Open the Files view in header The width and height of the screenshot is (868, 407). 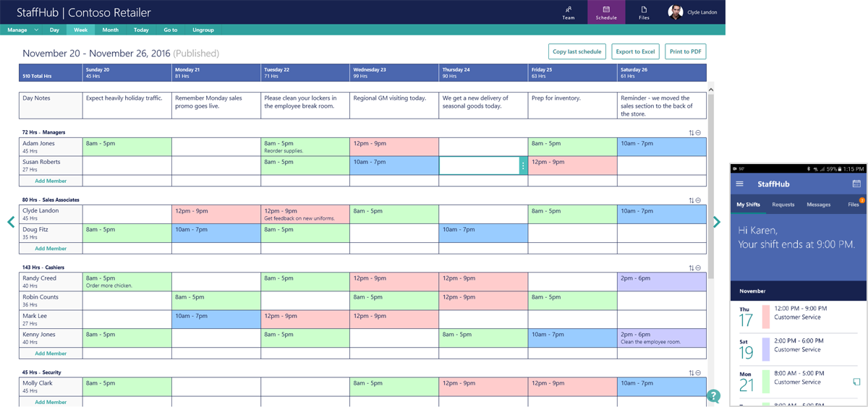tap(644, 12)
